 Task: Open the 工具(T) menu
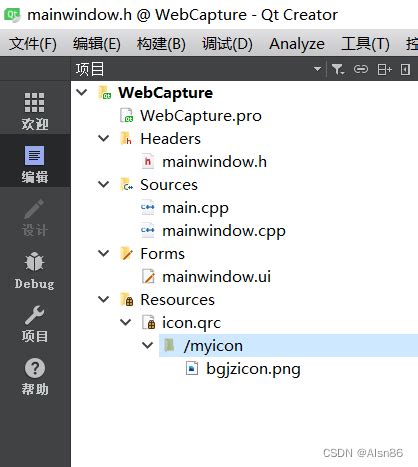click(365, 44)
